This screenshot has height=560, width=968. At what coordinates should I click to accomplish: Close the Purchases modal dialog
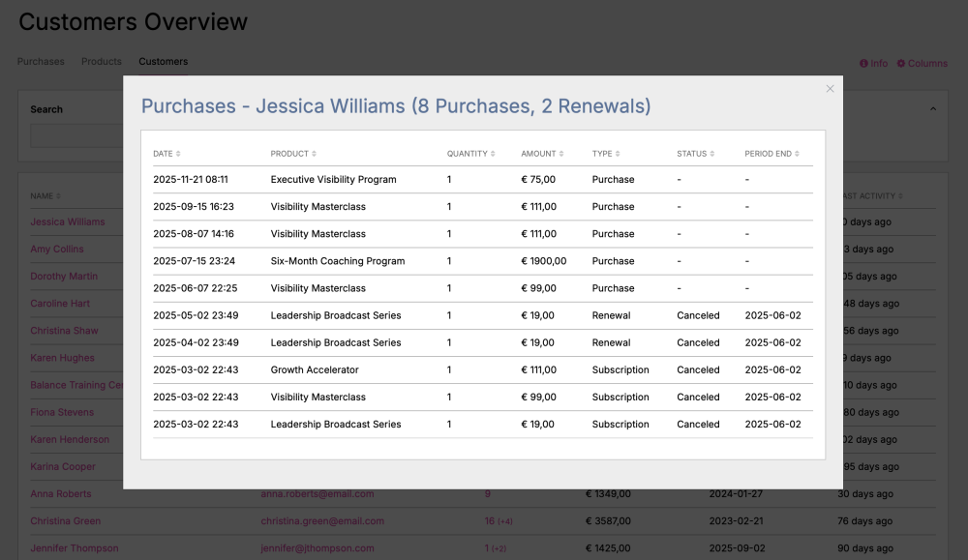pyautogui.click(x=830, y=89)
